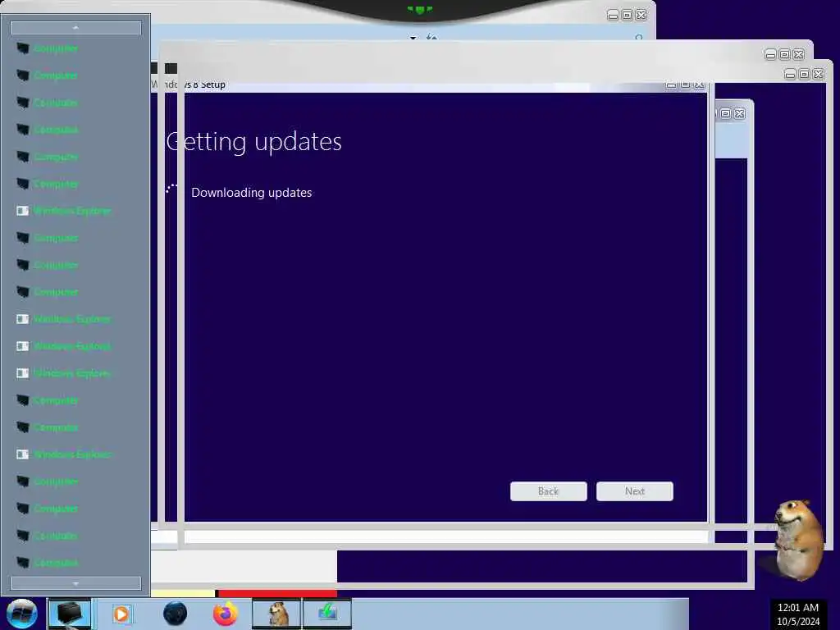Switch to the hamster taskbar button
The image size is (840, 630).
pyautogui.click(x=276, y=614)
